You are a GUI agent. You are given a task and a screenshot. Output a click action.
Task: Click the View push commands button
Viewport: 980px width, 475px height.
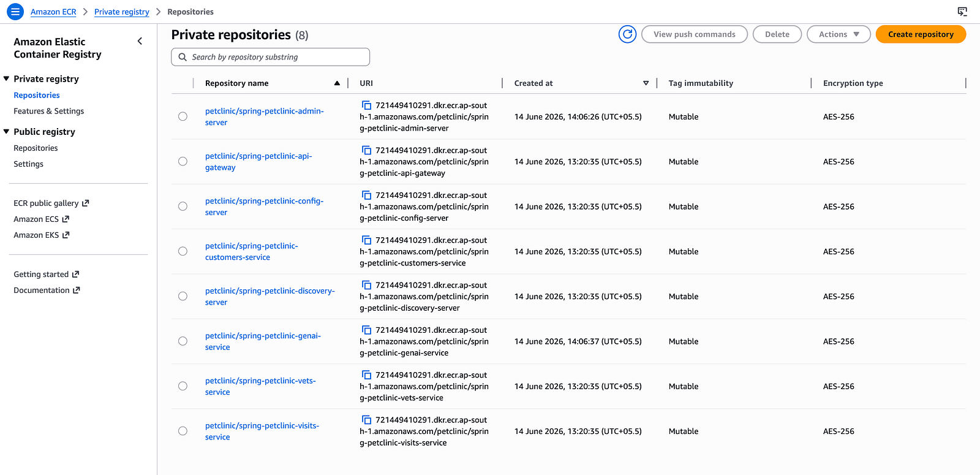click(695, 34)
